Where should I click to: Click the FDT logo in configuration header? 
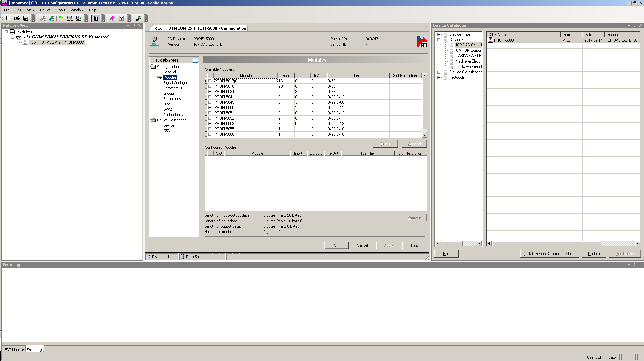(422, 42)
